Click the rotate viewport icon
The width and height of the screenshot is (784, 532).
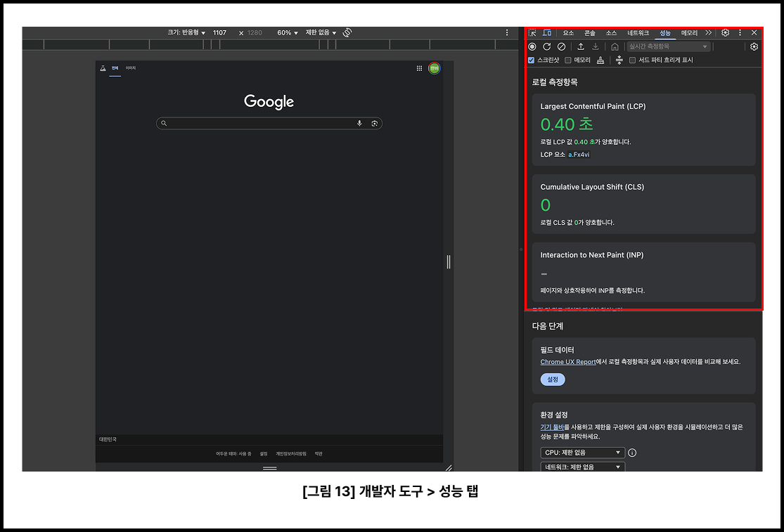coord(347,32)
